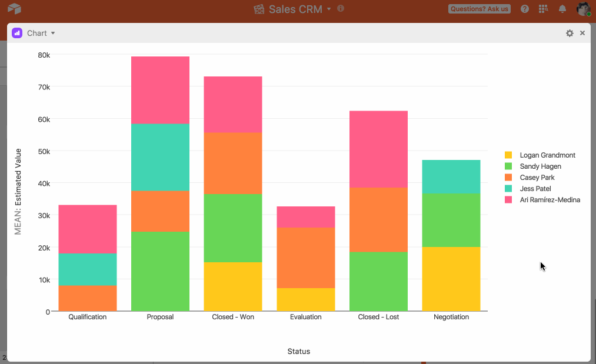This screenshot has width=596, height=364.
Task: Click the pink segment of the Evaluation bar
Action: tap(305, 217)
